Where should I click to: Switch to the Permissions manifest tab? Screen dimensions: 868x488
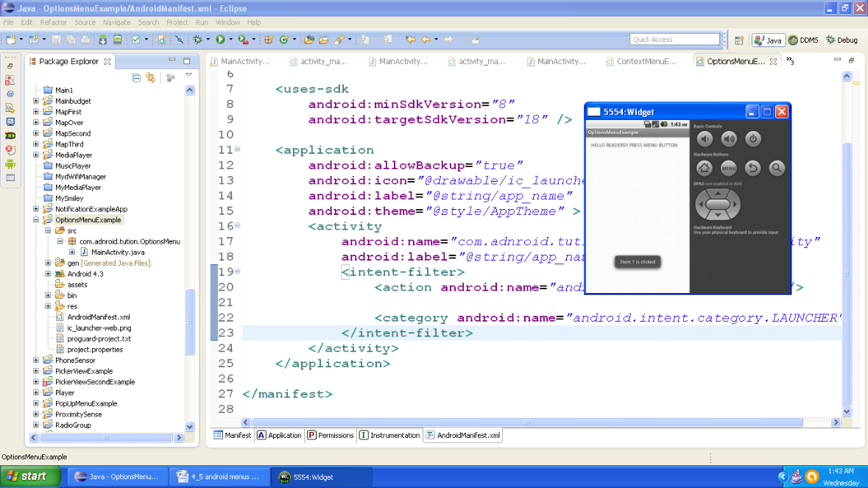coord(331,436)
